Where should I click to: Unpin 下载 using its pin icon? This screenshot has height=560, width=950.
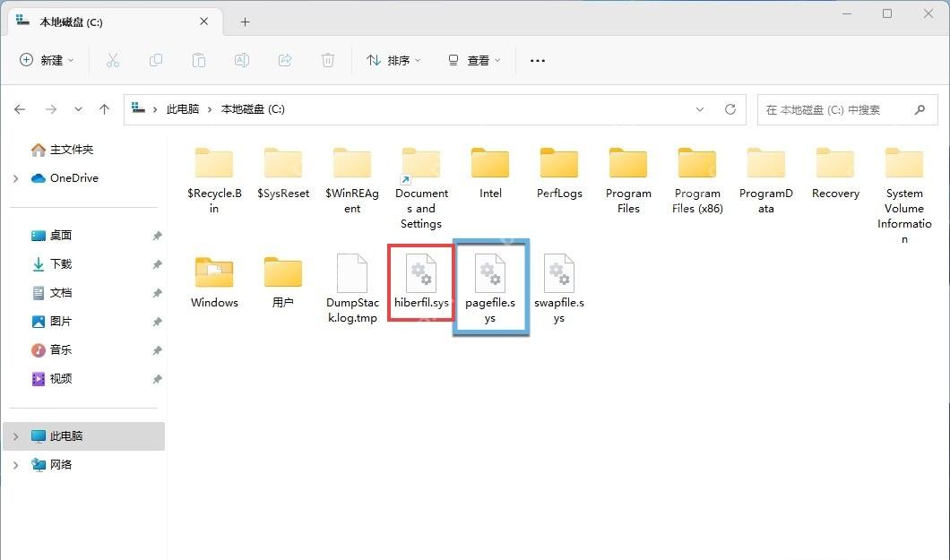coord(157,264)
